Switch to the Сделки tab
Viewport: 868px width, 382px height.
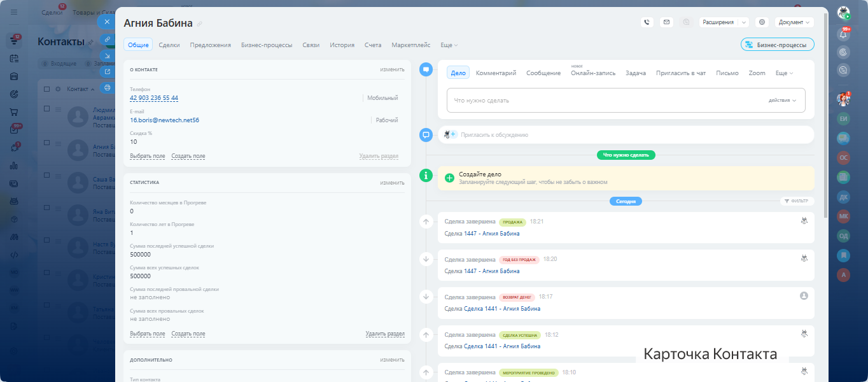tap(169, 45)
